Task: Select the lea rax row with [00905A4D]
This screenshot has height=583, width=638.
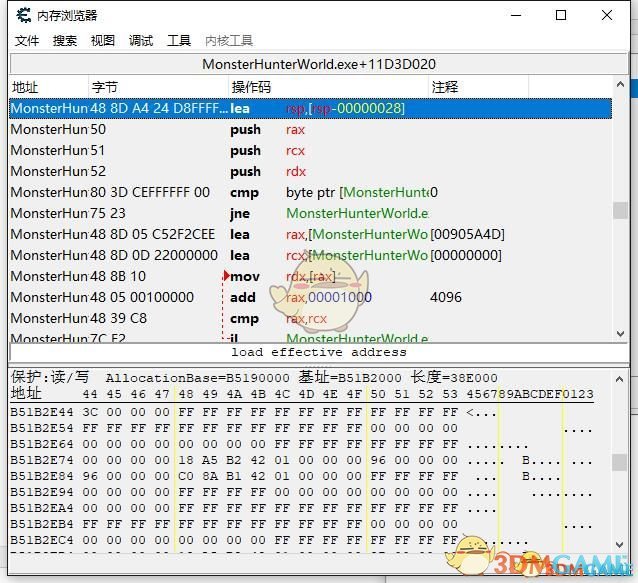Action: click(310, 234)
